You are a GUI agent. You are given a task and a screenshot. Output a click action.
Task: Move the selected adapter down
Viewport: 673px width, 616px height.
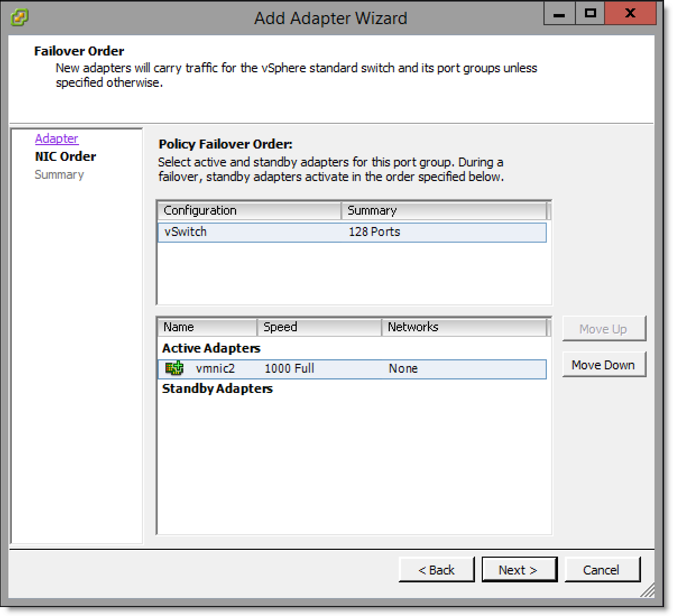tap(603, 365)
